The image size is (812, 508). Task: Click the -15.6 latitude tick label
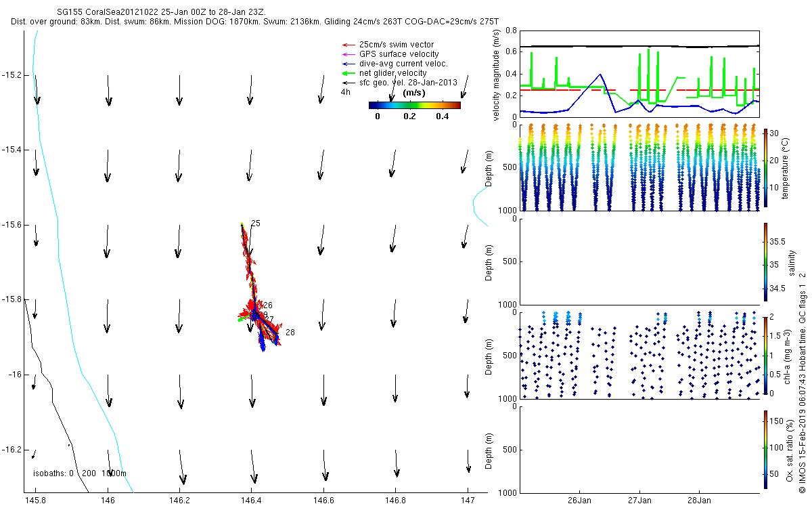(12, 225)
